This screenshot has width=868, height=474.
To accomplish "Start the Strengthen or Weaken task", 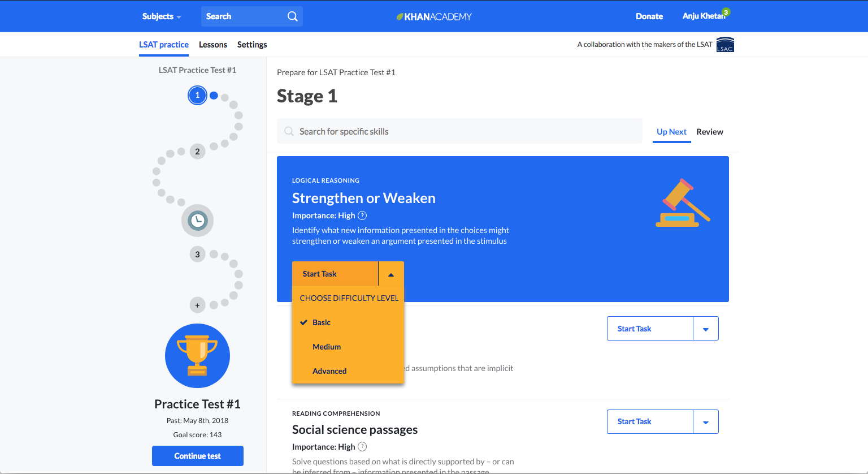I will [335, 274].
